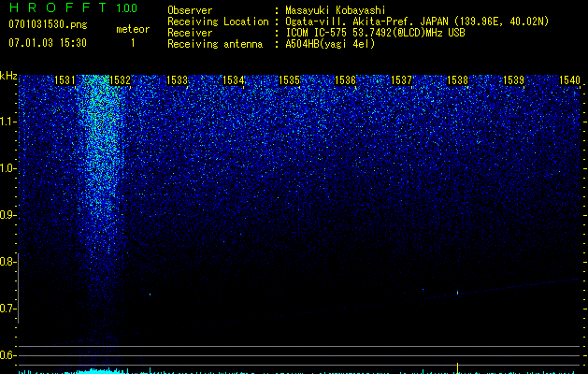Click the date stamp 07.01.03 15:30
588x374 pixels.
[48, 43]
